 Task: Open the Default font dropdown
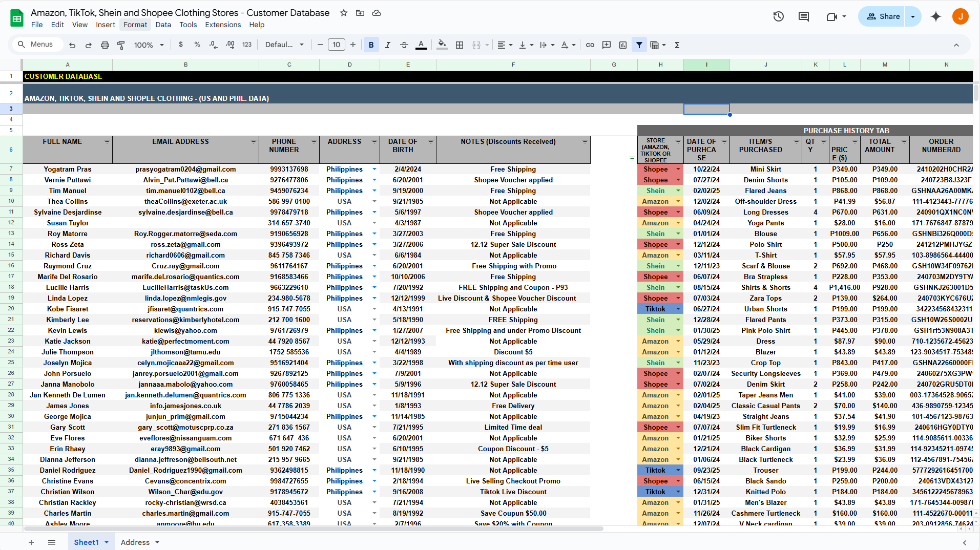tap(284, 45)
